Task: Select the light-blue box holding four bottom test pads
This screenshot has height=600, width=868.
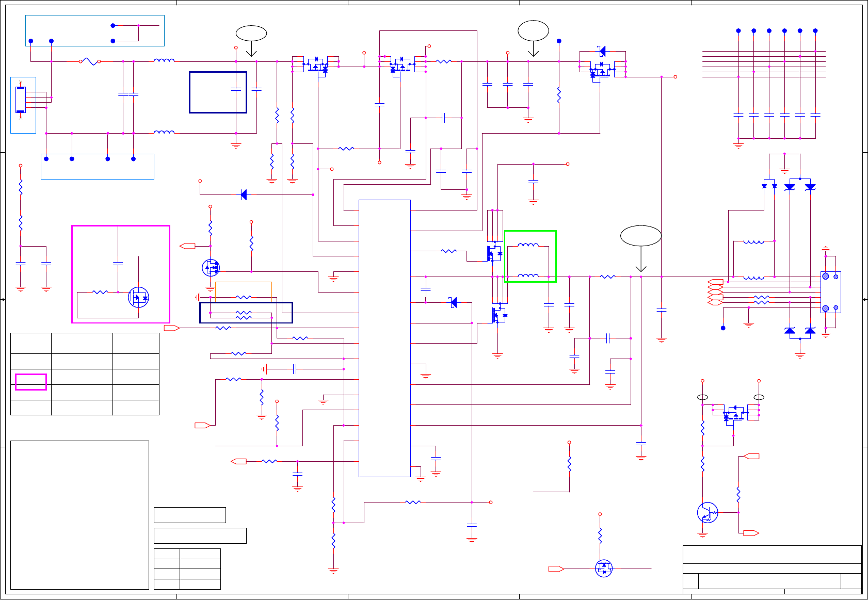Action: (x=98, y=167)
